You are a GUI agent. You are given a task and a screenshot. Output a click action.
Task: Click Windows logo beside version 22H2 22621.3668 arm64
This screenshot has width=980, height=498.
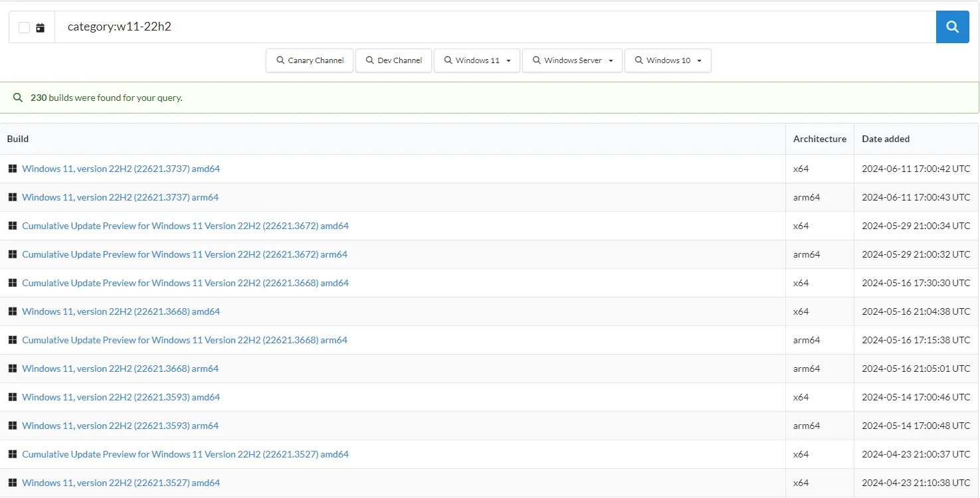[12, 369]
